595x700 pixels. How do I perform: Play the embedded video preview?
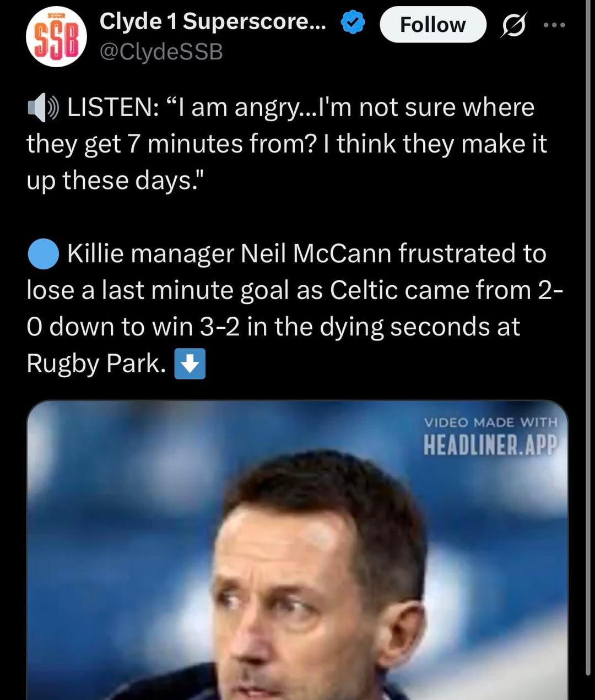point(297,550)
